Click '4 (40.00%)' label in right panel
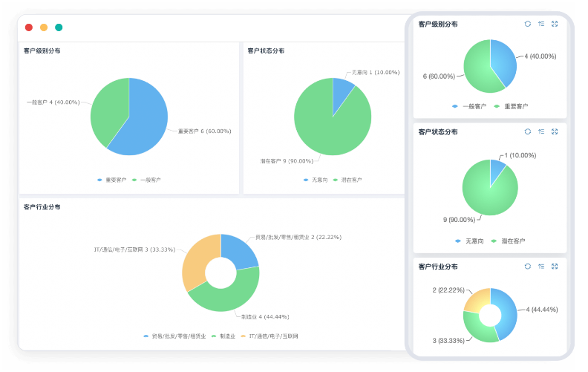 [540, 56]
